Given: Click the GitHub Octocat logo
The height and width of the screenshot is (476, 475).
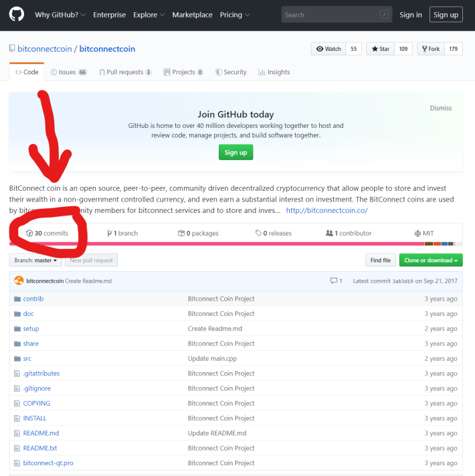Looking at the screenshot, I should click(16, 15).
